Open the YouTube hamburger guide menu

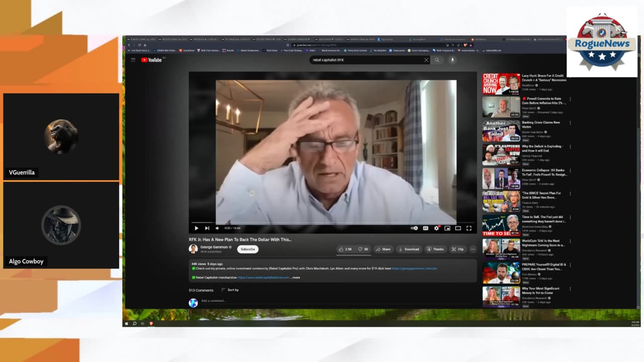coord(133,60)
